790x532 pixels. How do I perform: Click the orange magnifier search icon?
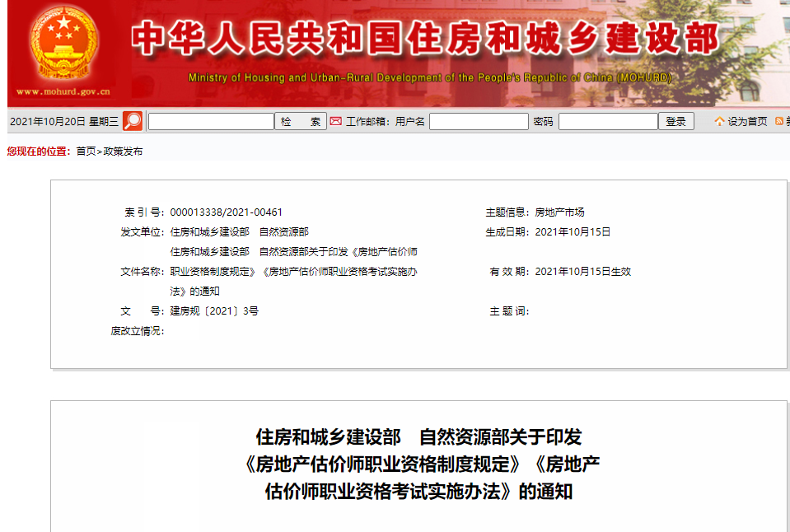coord(133,121)
